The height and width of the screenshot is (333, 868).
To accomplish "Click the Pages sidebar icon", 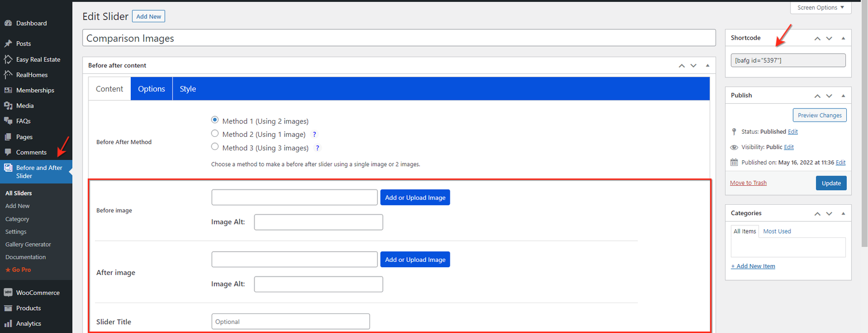I will pos(8,137).
